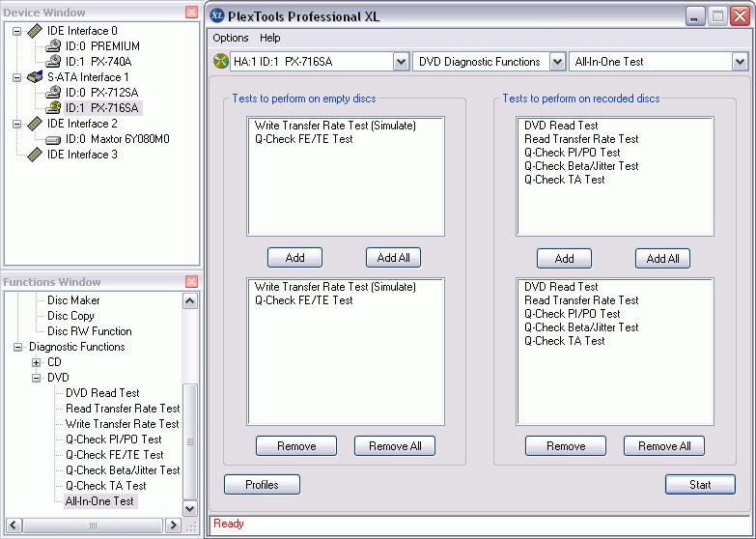The width and height of the screenshot is (756, 539).
Task: Select Write Transfer Rate Test (Simulate) in upper empty-disc list
Action: tap(335, 126)
